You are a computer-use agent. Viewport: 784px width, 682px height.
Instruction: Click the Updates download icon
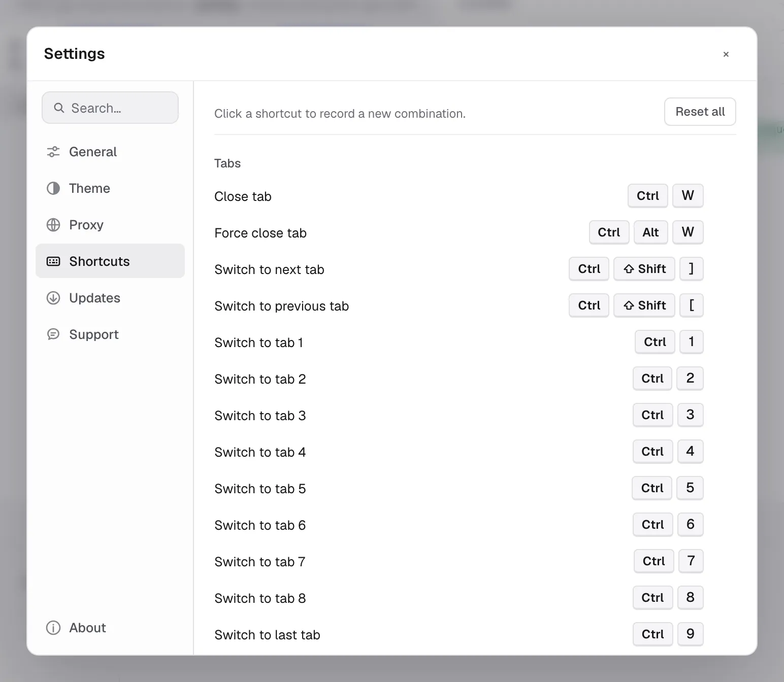pyautogui.click(x=53, y=298)
